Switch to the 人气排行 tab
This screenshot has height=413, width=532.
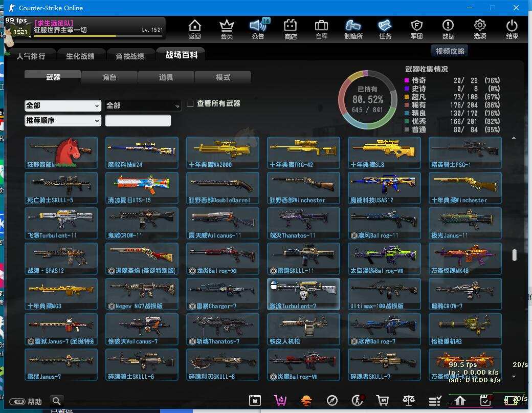(31, 56)
